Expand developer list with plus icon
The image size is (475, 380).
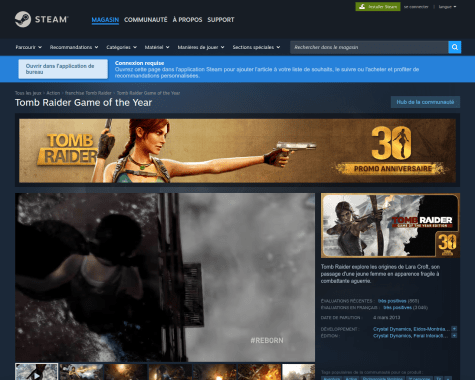(454, 329)
